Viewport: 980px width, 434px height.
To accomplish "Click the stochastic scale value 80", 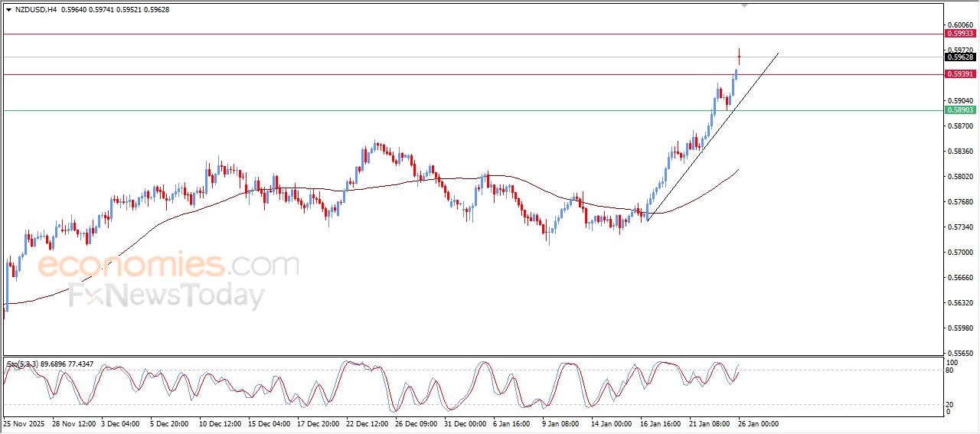I will [x=951, y=370].
